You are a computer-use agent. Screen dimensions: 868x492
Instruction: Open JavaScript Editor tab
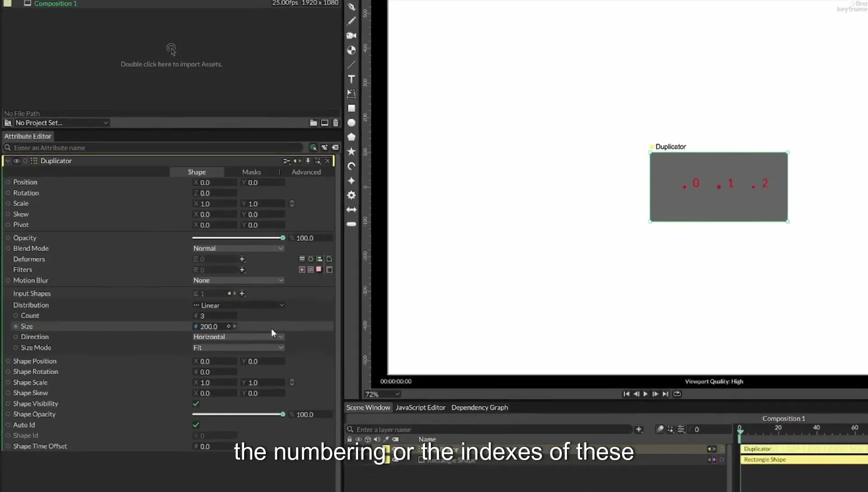pos(420,407)
